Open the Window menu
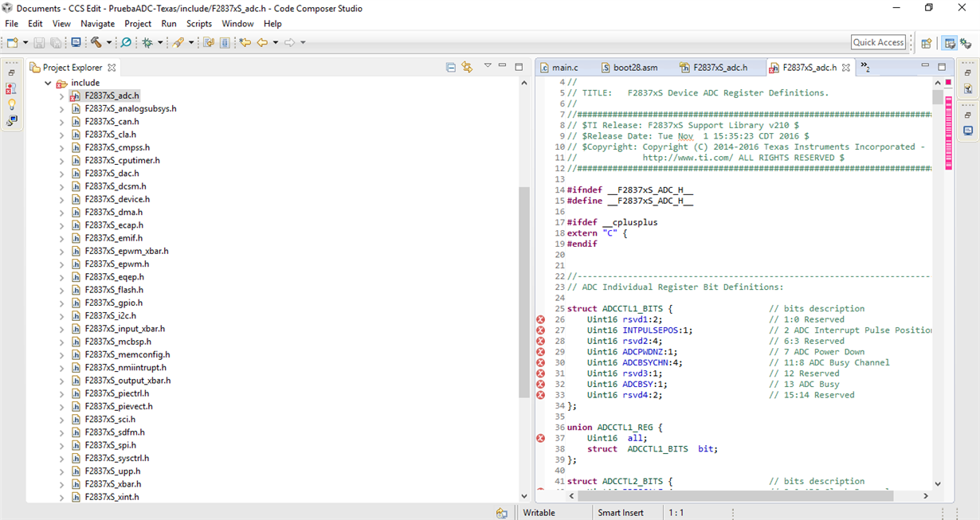The image size is (980, 520). (237, 24)
